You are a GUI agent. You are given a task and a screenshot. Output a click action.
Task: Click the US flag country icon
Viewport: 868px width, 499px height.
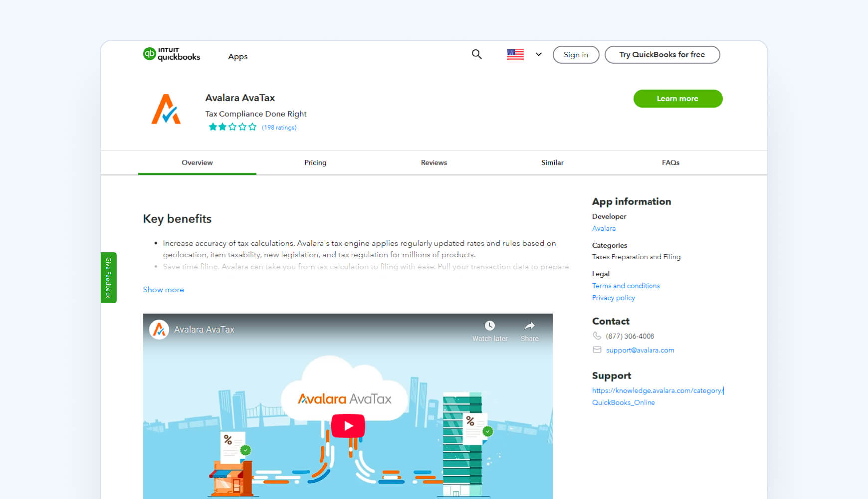tap(515, 55)
